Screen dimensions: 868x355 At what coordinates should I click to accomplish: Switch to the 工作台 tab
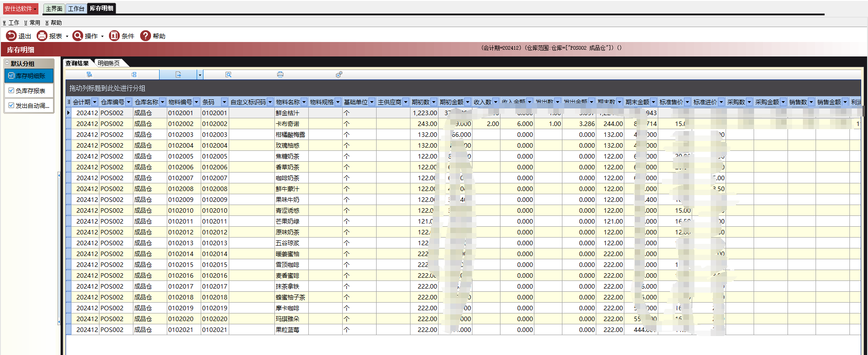(x=76, y=9)
